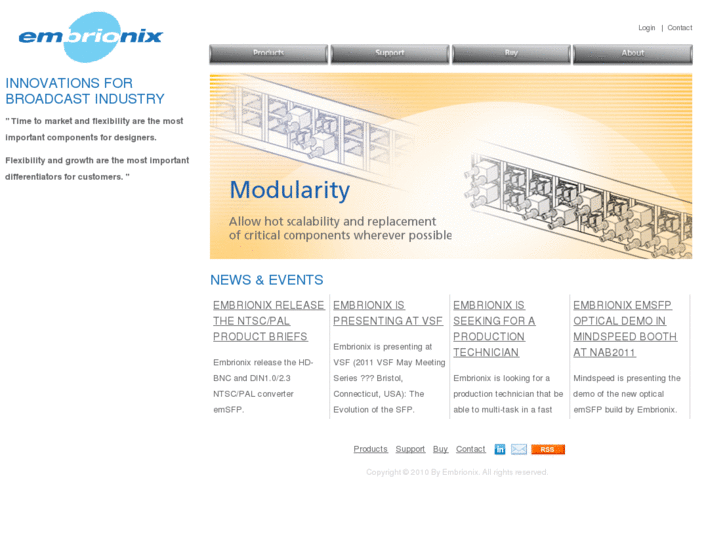Open the Products navigation tab

point(268,54)
